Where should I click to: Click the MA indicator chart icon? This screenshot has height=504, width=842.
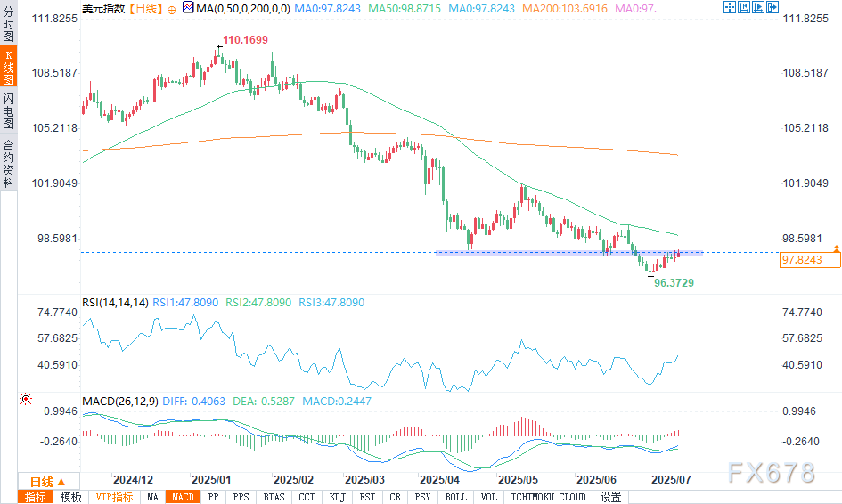(x=186, y=7)
